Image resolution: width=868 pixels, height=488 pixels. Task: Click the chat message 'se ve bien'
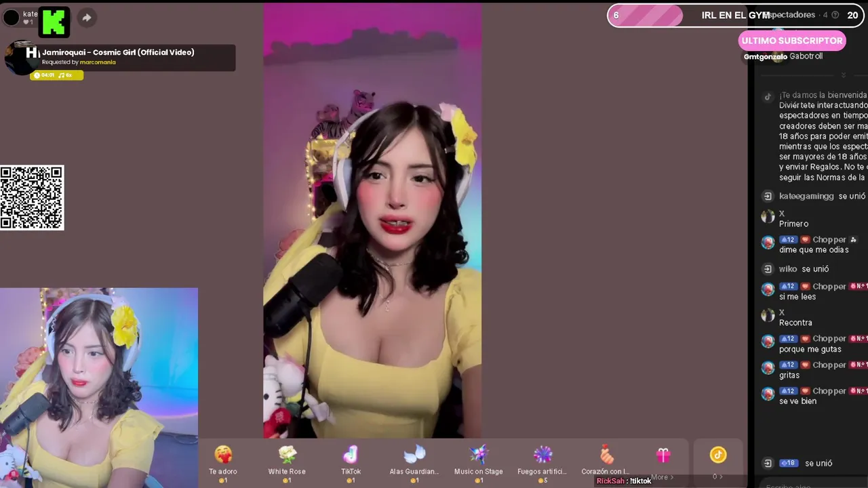[x=797, y=401]
